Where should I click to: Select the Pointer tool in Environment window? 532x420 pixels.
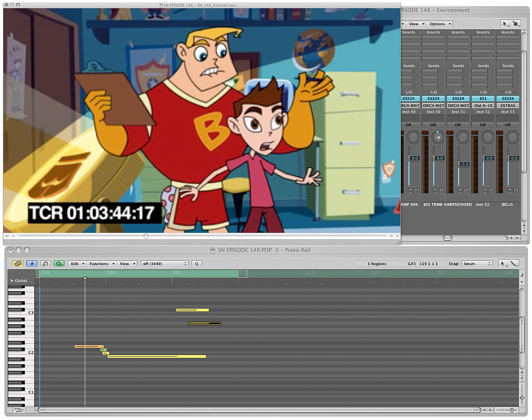(505, 24)
